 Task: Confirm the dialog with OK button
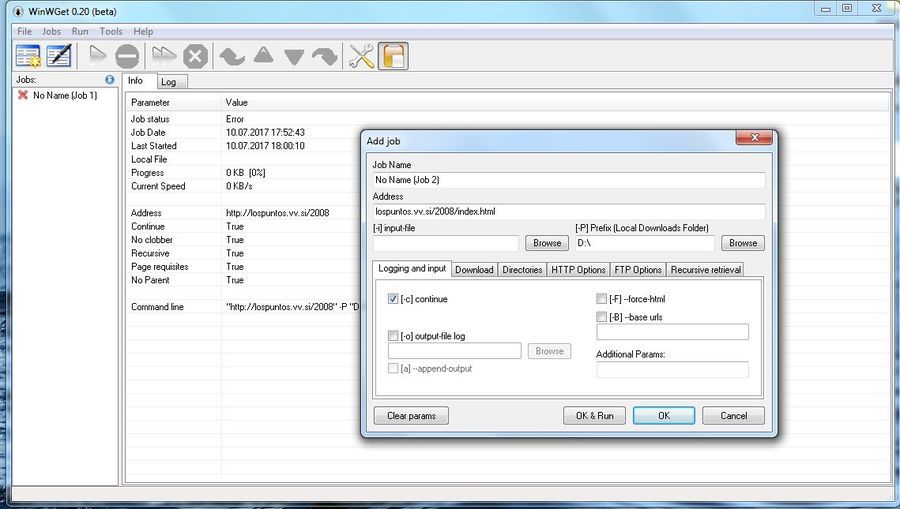(x=664, y=415)
